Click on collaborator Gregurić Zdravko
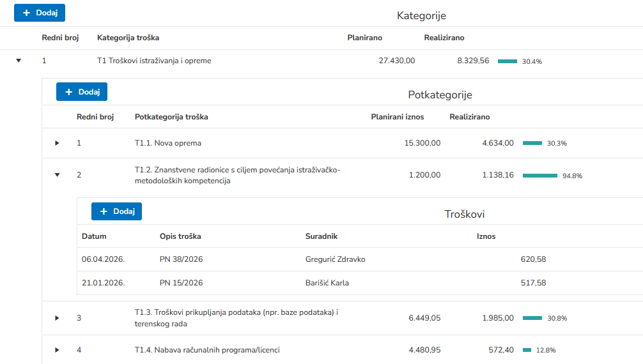 pos(336,259)
